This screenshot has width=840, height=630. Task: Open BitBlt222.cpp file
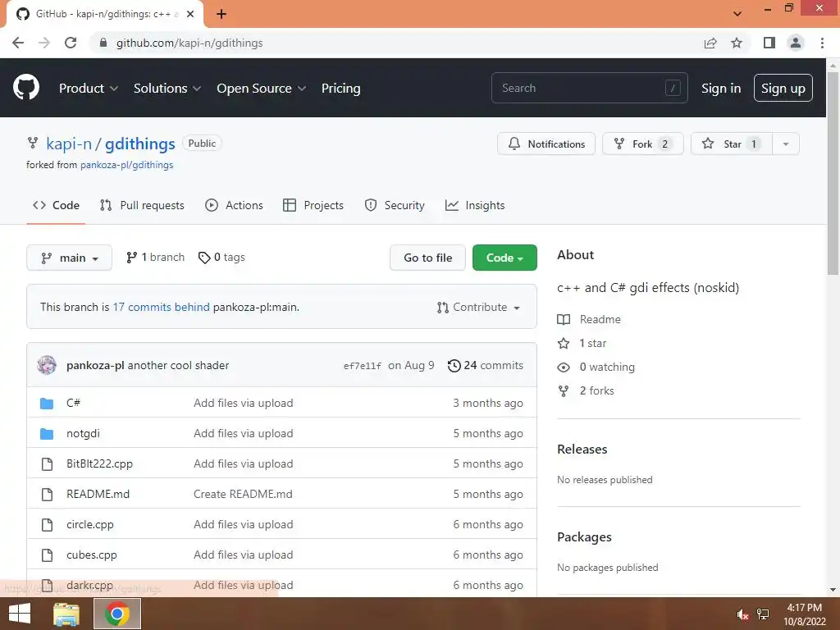point(99,464)
